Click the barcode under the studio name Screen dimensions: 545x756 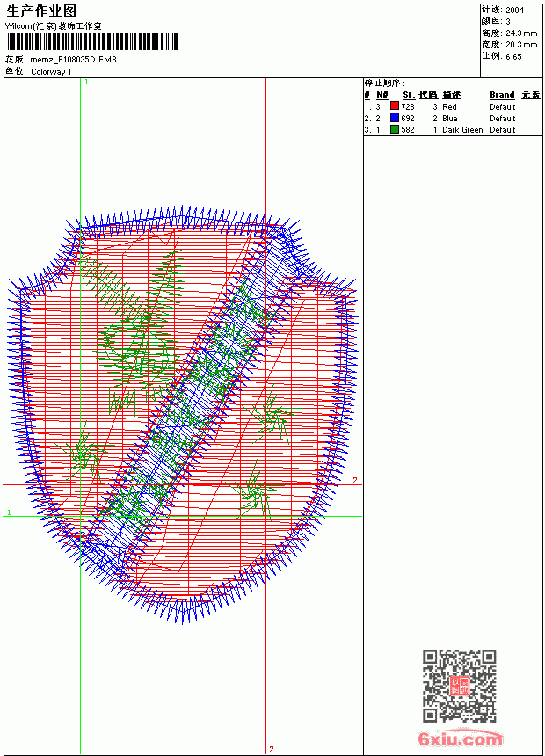tap(92, 41)
